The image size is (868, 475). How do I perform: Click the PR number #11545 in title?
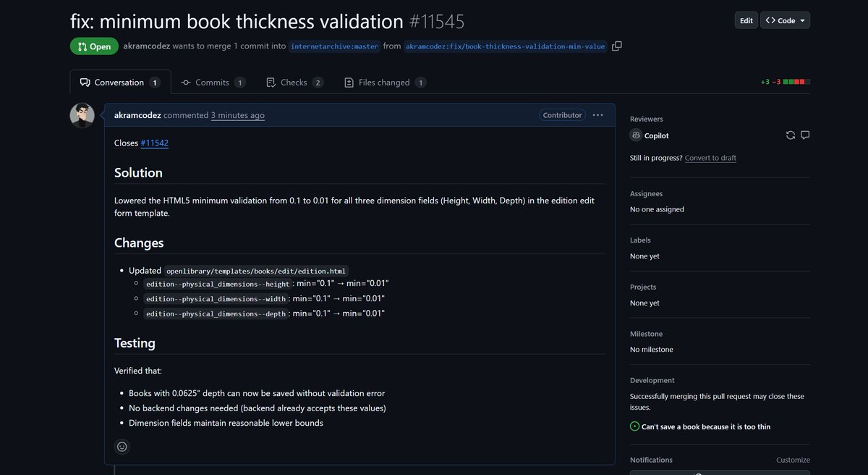(437, 22)
